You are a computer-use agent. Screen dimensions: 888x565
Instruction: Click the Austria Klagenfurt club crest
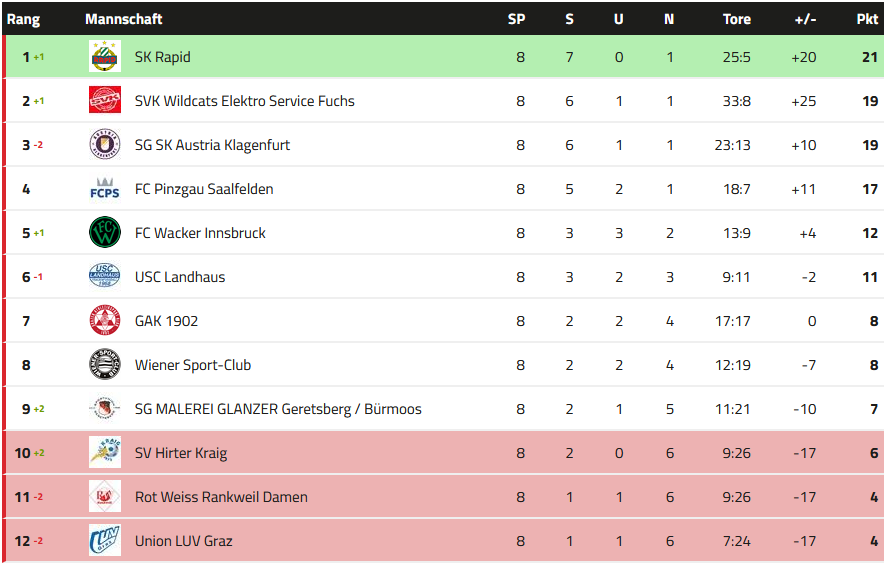(x=104, y=145)
